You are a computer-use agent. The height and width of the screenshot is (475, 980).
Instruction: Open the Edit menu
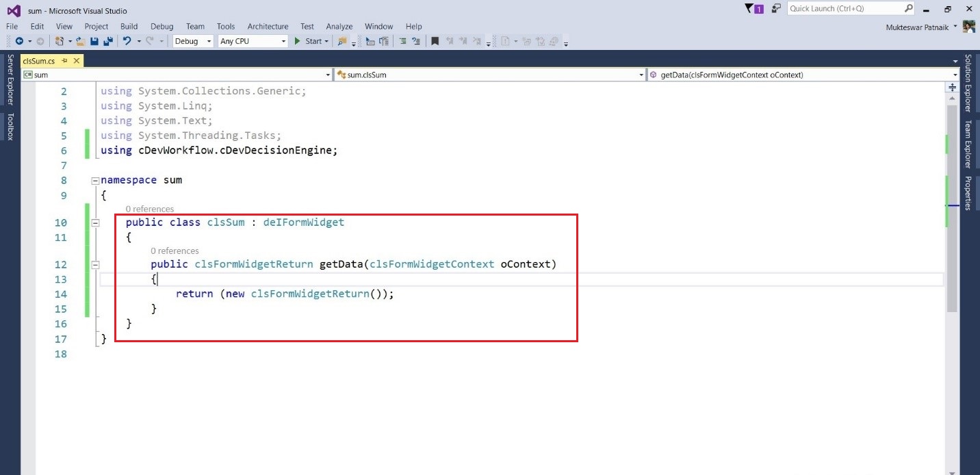click(x=37, y=27)
